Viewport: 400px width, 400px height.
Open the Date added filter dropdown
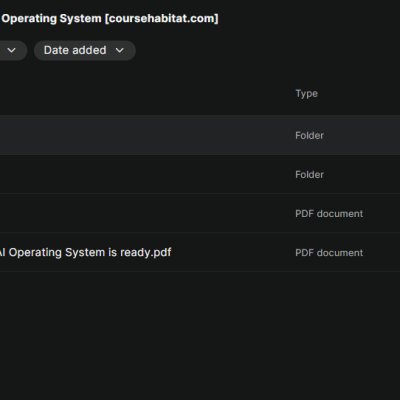pos(85,50)
